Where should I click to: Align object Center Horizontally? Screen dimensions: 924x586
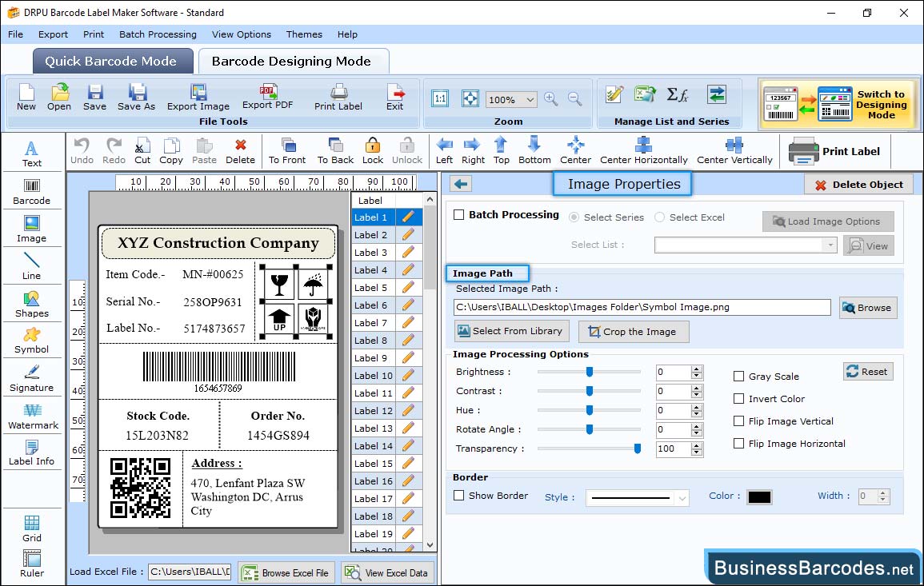pyautogui.click(x=643, y=151)
